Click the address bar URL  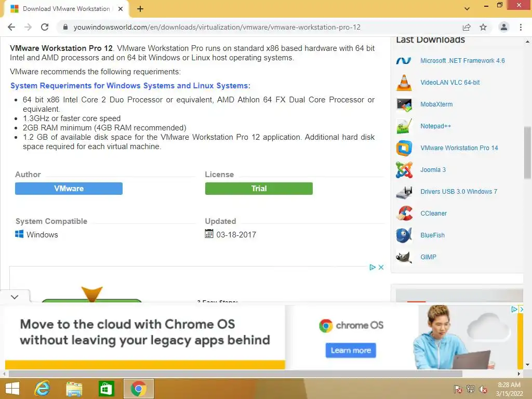pos(217,27)
